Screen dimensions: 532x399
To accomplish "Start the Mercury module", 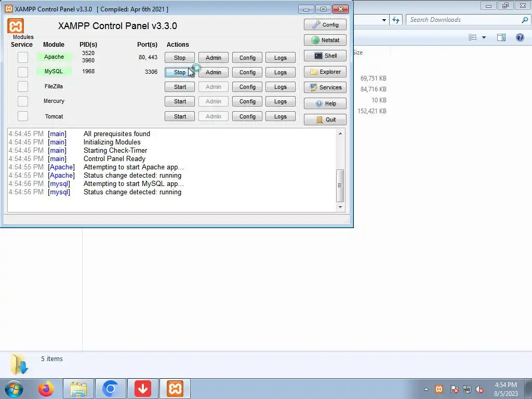I will tap(179, 101).
